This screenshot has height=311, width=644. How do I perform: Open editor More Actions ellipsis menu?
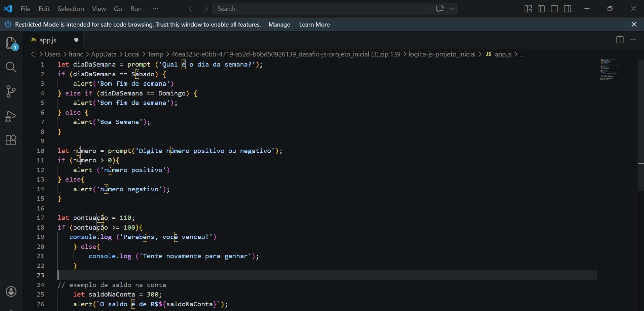pyautogui.click(x=633, y=40)
